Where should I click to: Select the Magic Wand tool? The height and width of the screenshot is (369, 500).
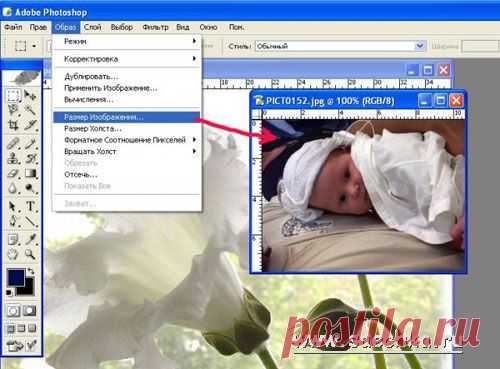click(30, 110)
